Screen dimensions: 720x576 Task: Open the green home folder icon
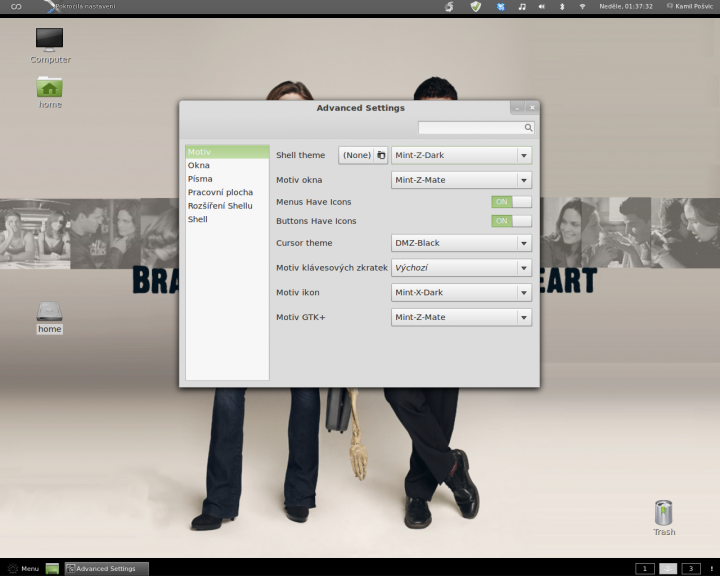50,87
